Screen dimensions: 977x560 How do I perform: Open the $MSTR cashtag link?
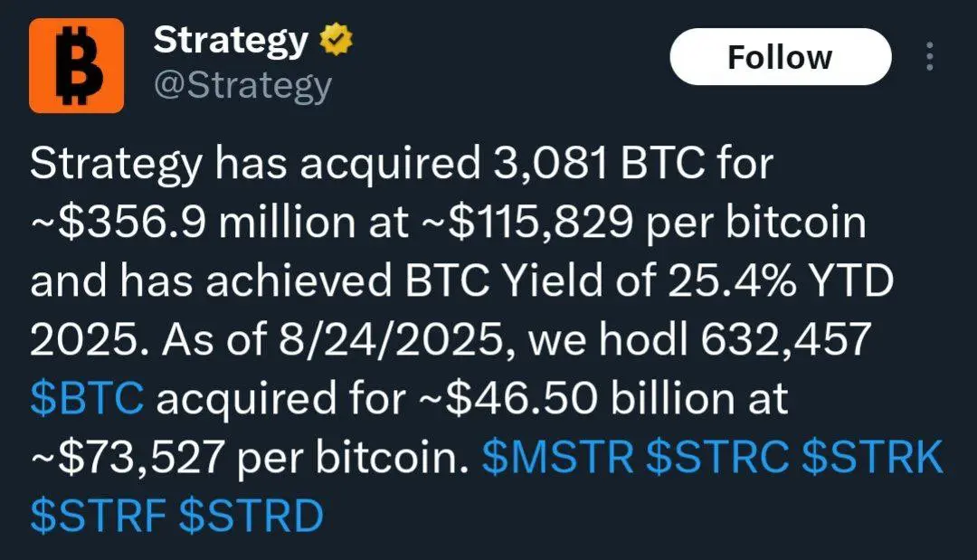(x=558, y=457)
